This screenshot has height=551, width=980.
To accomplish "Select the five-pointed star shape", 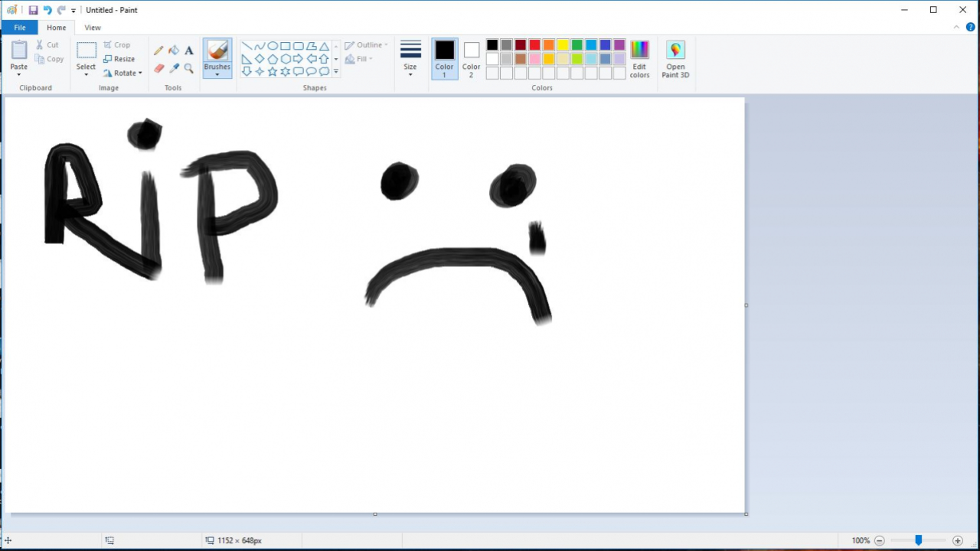I will click(273, 71).
